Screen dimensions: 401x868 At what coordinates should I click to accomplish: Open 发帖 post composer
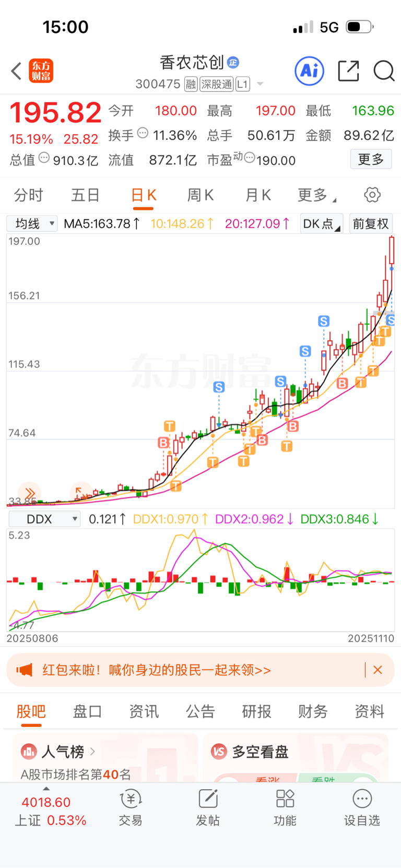click(x=208, y=808)
